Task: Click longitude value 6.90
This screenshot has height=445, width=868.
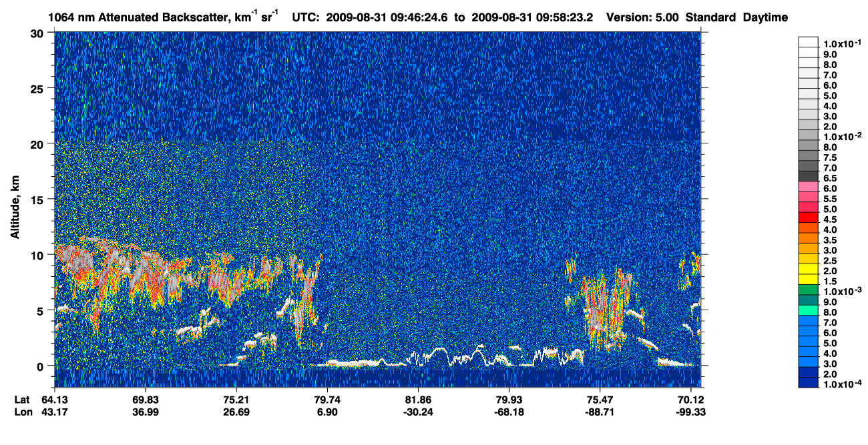Action: coord(327,412)
